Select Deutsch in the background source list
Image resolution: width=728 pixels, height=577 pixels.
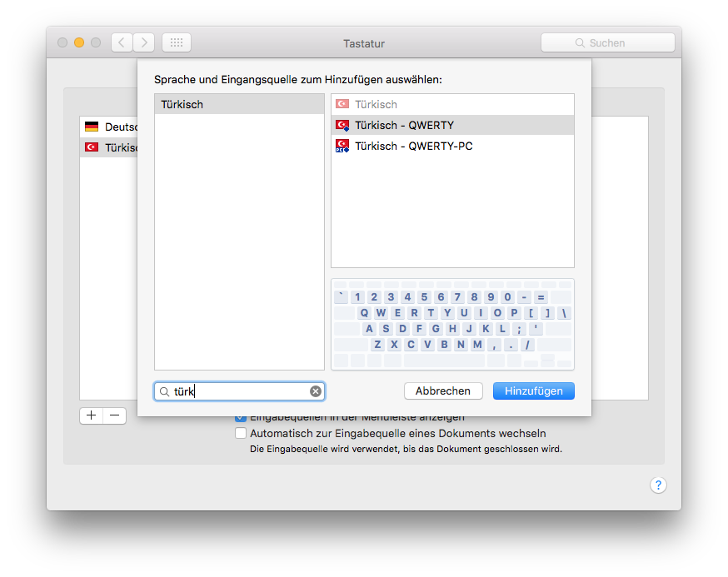109,127
